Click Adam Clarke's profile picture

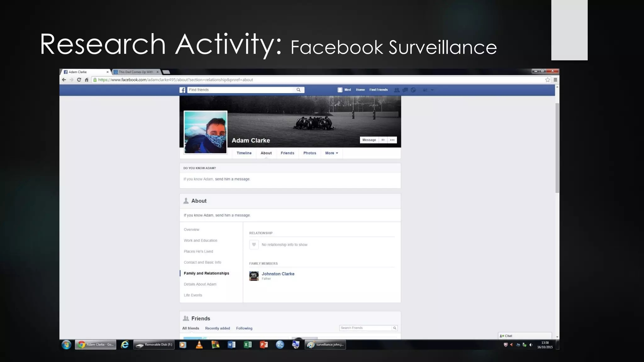(205, 132)
